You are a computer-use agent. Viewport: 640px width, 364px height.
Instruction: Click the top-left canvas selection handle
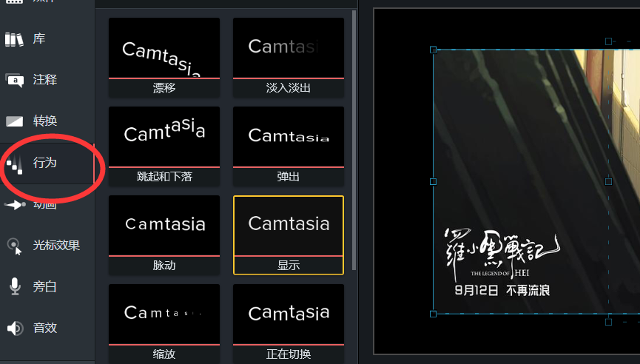tap(433, 50)
